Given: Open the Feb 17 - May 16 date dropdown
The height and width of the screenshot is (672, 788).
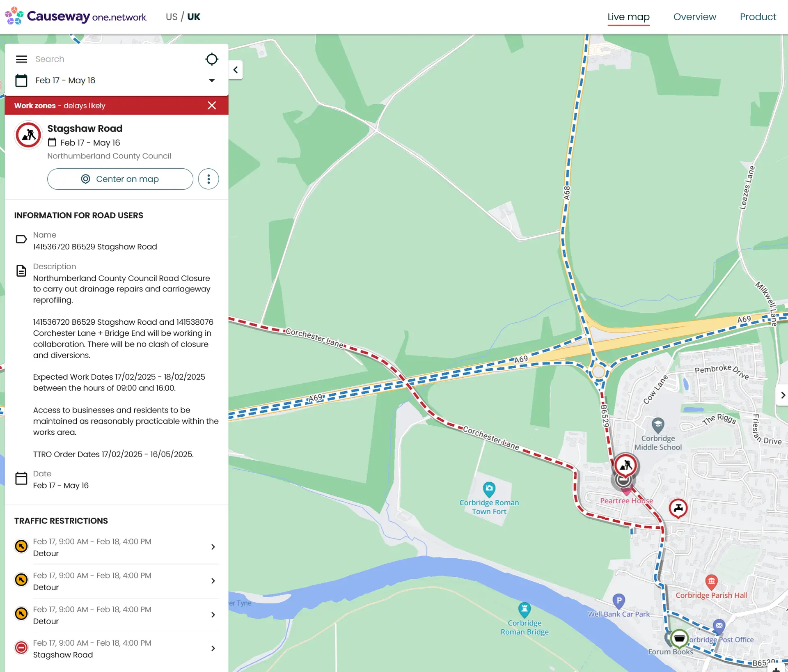Looking at the screenshot, I should (211, 80).
